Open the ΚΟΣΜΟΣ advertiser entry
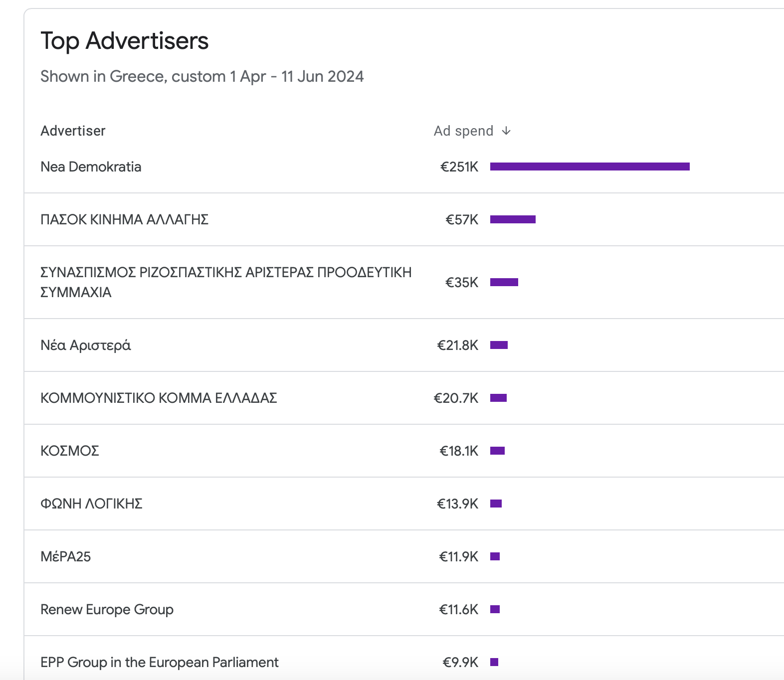This screenshot has height=680, width=784. tap(70, 451)
